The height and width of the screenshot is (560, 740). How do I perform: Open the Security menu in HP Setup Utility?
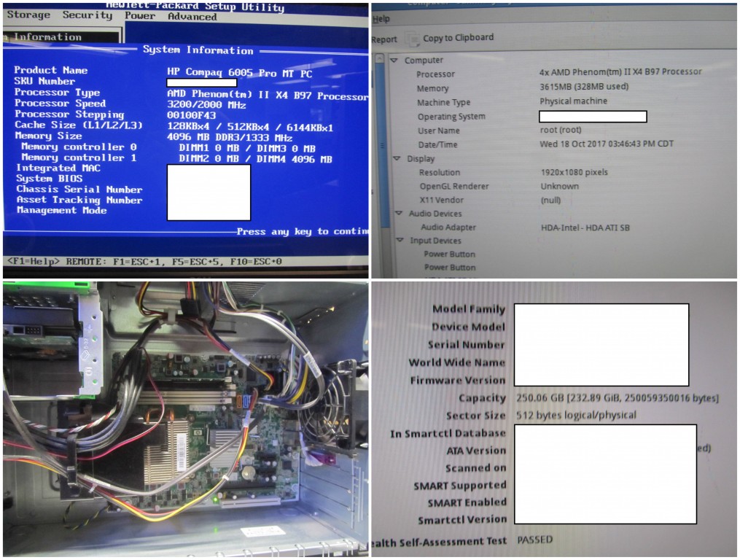(x=87, y=15)
